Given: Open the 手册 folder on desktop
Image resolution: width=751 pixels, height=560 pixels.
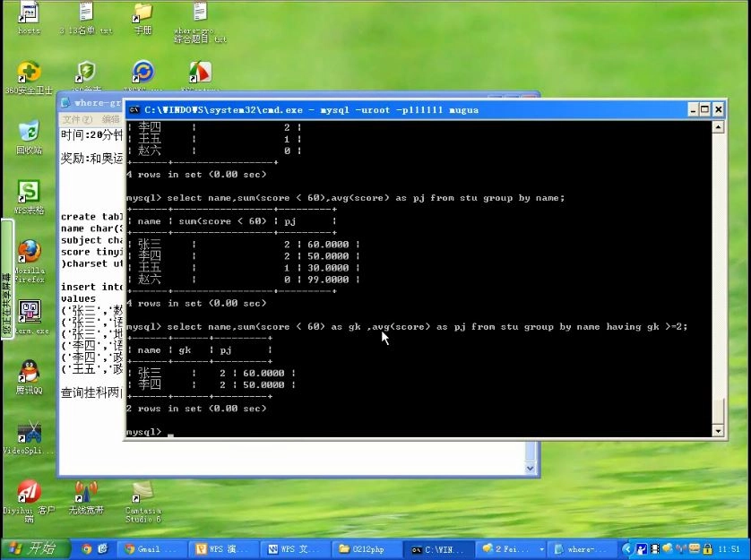Looking at the screenshot, I should coord(142,13).
